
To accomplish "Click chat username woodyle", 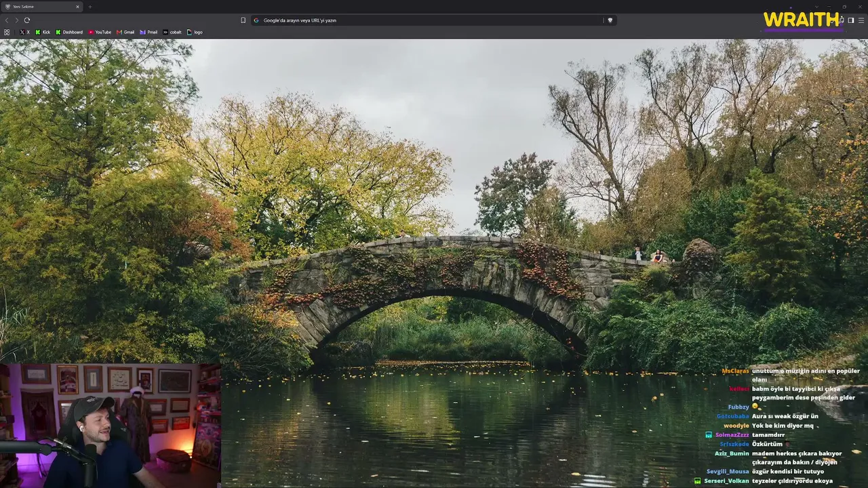I will click(x=736, y=426).
